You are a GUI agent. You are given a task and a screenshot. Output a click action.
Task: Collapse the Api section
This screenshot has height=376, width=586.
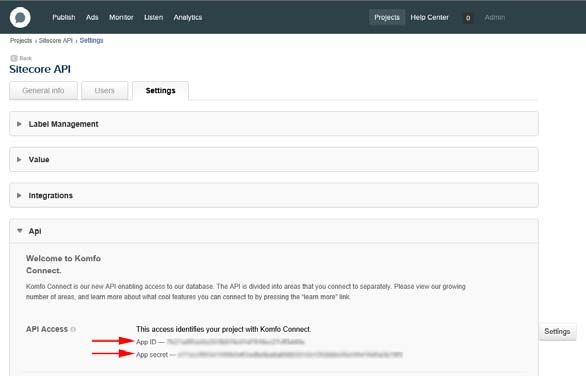point(274,231)
